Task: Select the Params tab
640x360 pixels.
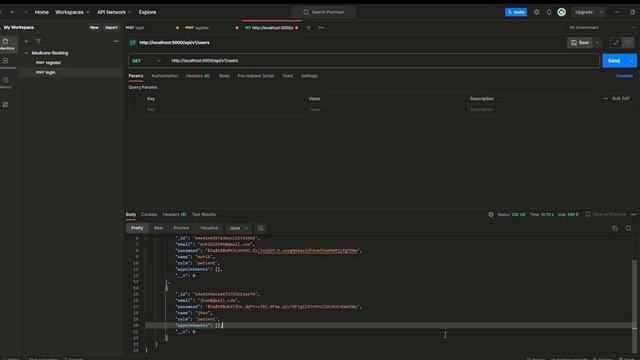Action: [136, 76]
